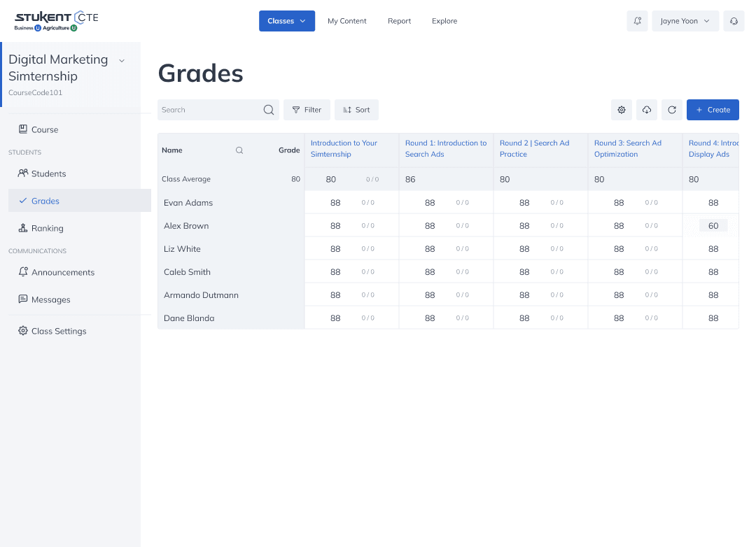The image size is (756, 547).
Task: Select student Dane Blanda
Action: (x=189, y=318)
